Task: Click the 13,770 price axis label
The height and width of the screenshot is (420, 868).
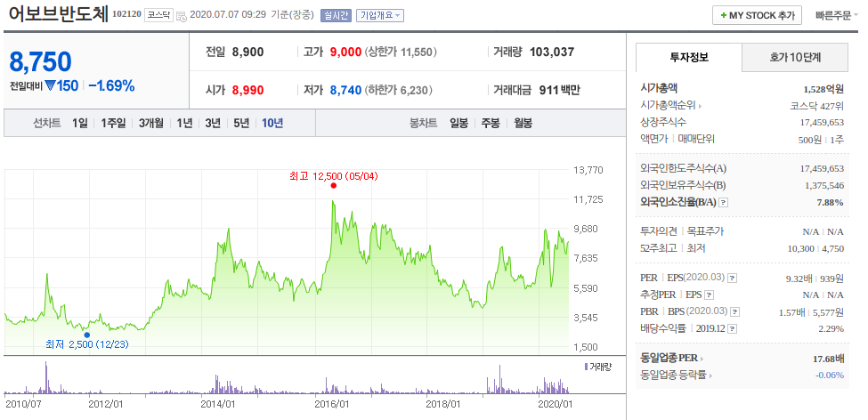Action: point(588,169)
